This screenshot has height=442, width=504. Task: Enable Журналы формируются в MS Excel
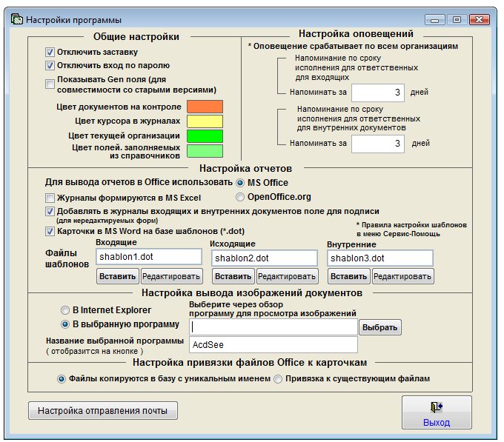(50, 198)
